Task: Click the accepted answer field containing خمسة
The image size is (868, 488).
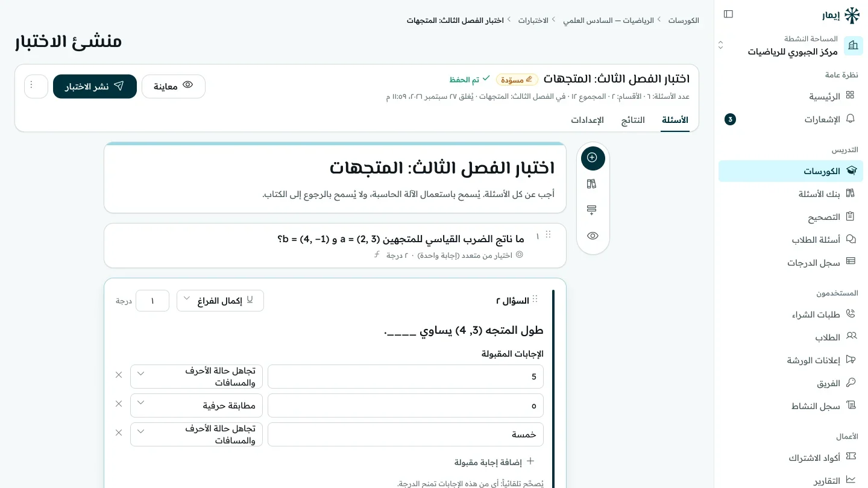Action: coord(406,434)
